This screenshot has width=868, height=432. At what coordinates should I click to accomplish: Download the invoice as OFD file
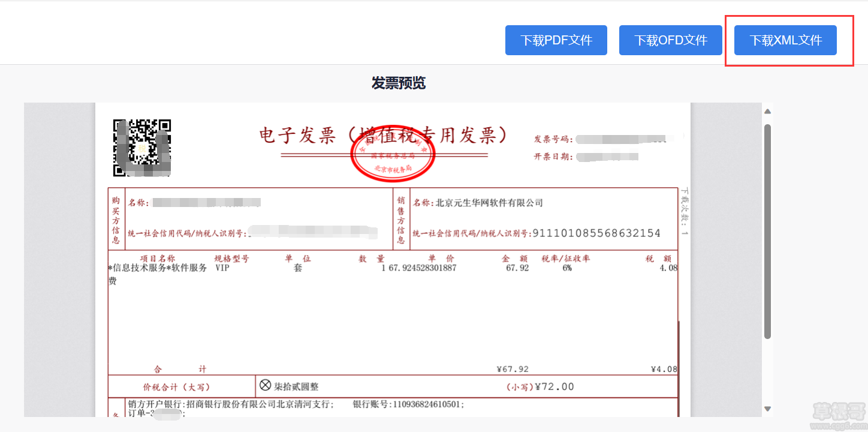point(670,41)
